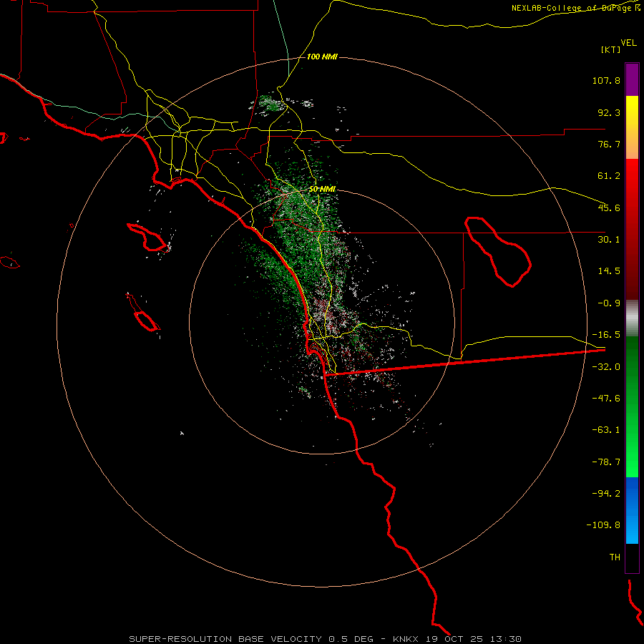Click the [KT] units label

coord(611,49)
